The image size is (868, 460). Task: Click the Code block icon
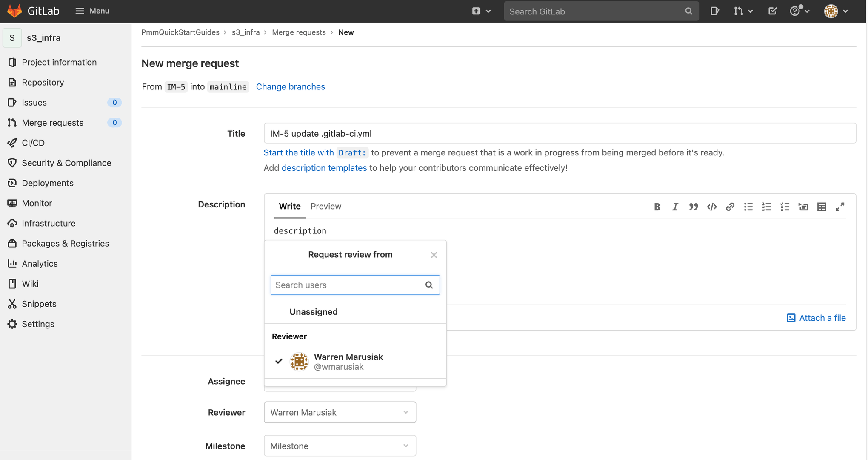(x=712, y=206)
